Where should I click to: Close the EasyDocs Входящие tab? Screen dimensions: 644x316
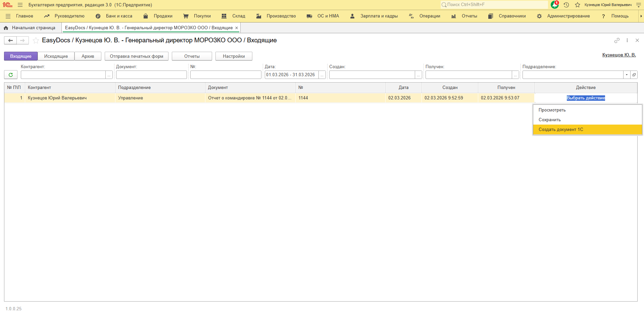tap(237, 28)
